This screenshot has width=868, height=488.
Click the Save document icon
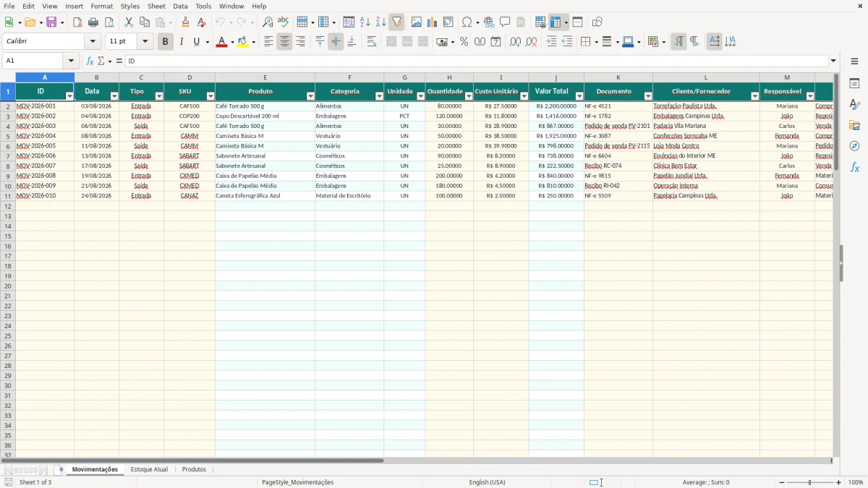click(x=51, y=22)
